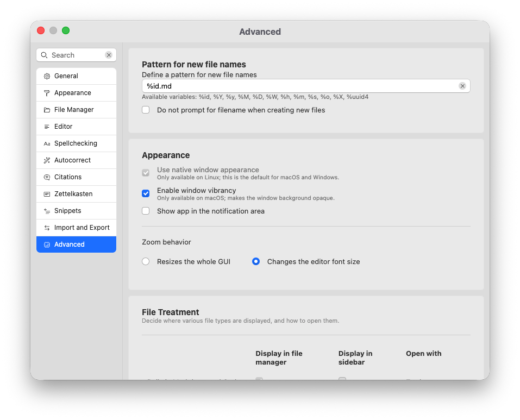The image size is (520, 420).
Task: Click the Autocorrect magic wand icon
Action: tap(47, 160)
